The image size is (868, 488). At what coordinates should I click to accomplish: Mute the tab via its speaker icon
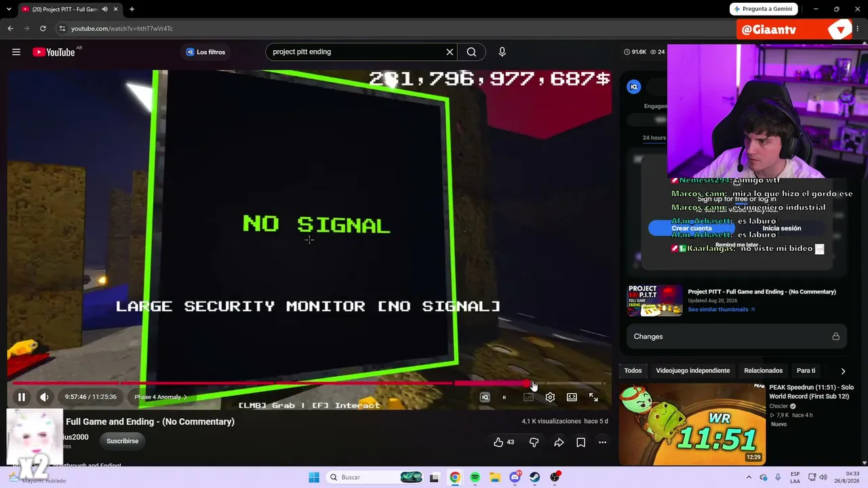[104, 9]
